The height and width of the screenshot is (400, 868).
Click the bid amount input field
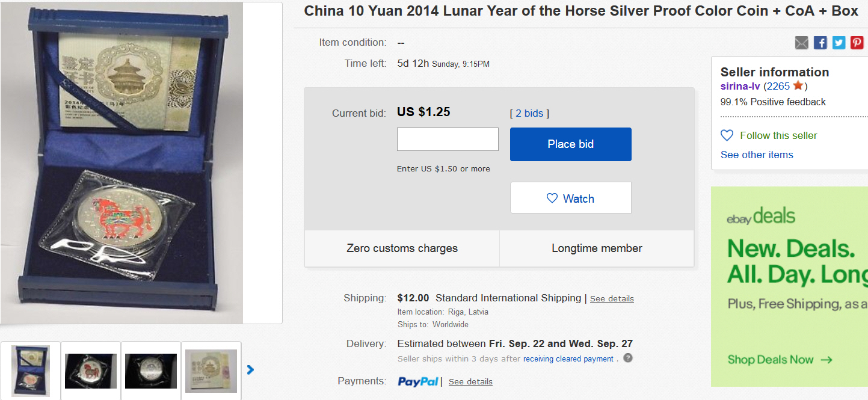(x=448, y=139)
